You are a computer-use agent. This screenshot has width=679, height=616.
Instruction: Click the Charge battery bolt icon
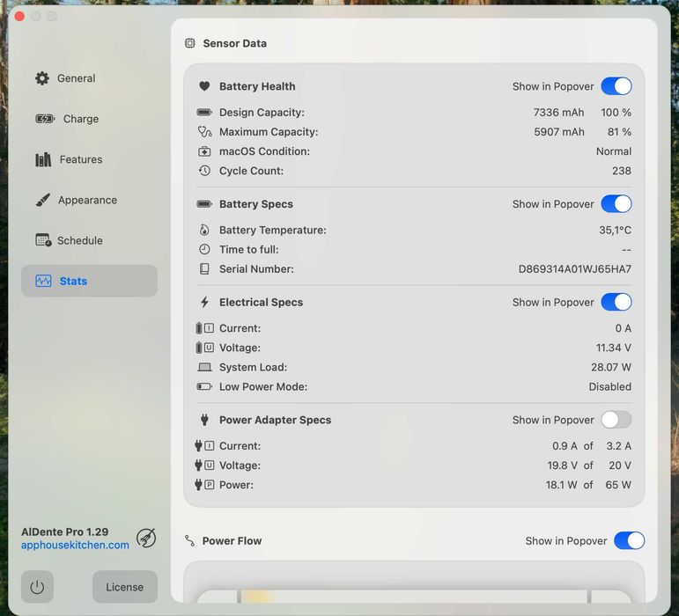45,119
